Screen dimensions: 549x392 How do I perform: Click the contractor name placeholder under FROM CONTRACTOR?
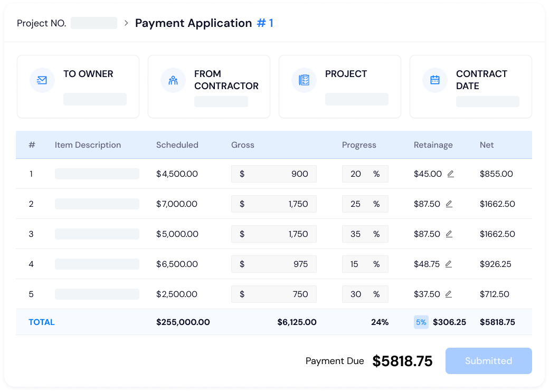click(x=221, y=101)
